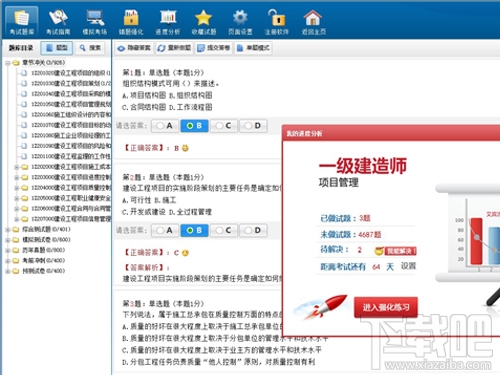The width and height of the screenshot is (500, 375).
Task: Expand the 1Z206000 folder node
Action: tap(16, 209)
